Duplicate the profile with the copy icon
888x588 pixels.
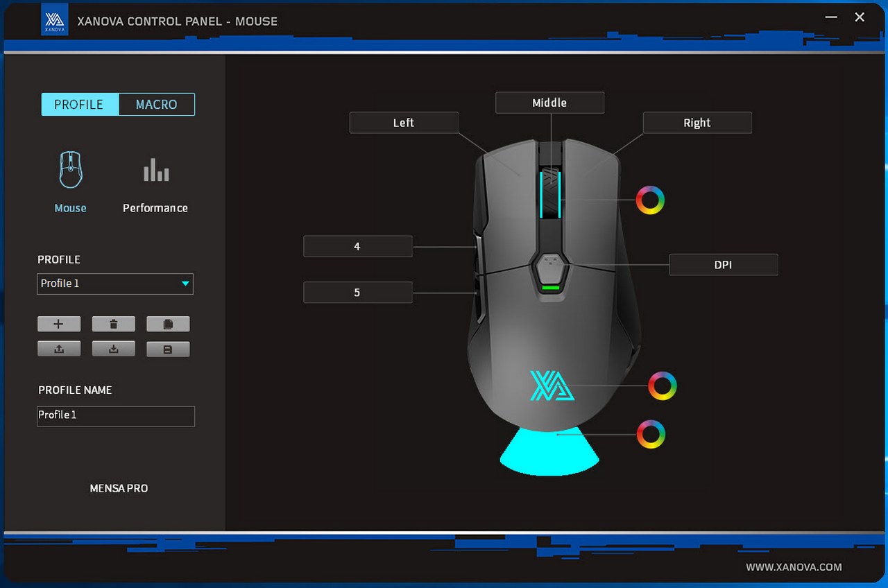pyautogui.click(x=168, y=324)
